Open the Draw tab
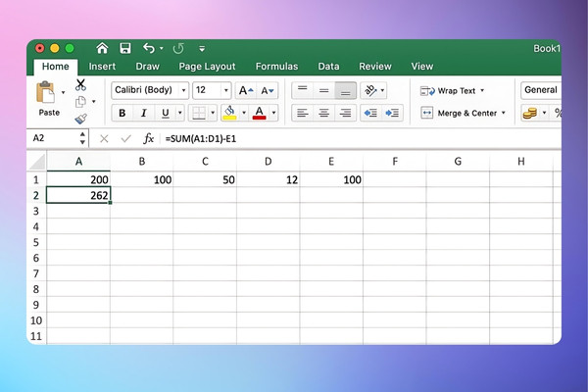This screenshot has width=588, height=392. pos(147,67)
